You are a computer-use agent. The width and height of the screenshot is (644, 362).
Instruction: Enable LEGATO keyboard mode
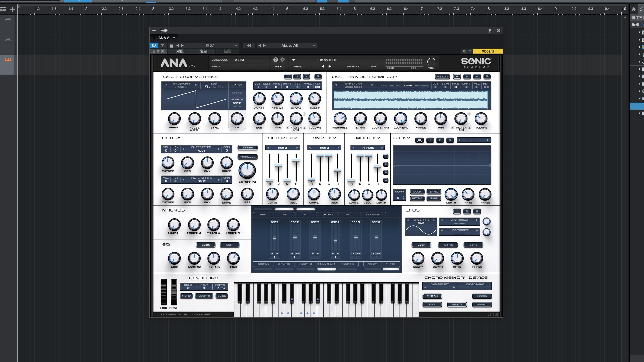tap(204, 296)
